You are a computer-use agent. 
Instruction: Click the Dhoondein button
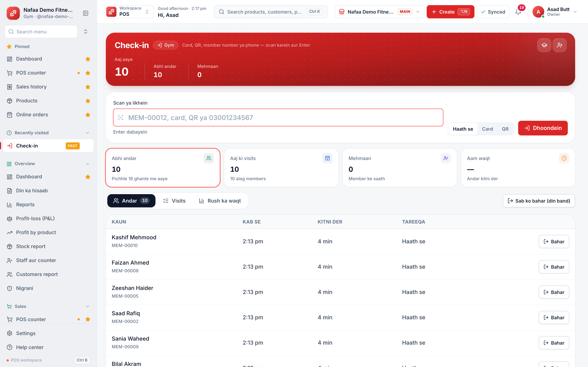click(x=543, y=128)
